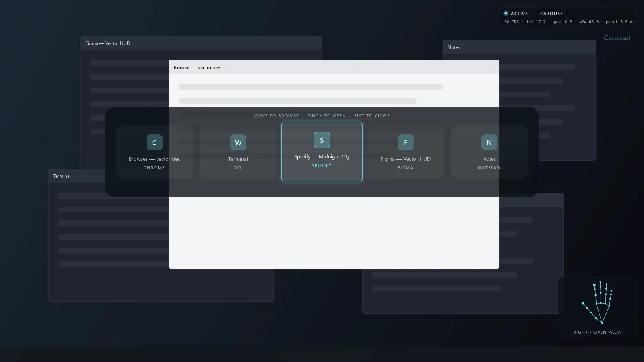
Task: Click the WT subtitle under Terminal card
Action: coord(238,168)
